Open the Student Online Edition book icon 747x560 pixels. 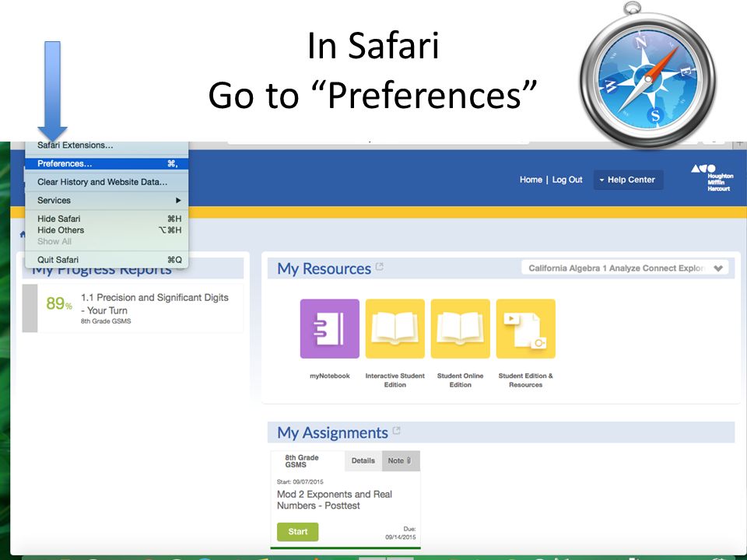pyautogui.click(x=460, y=328)
